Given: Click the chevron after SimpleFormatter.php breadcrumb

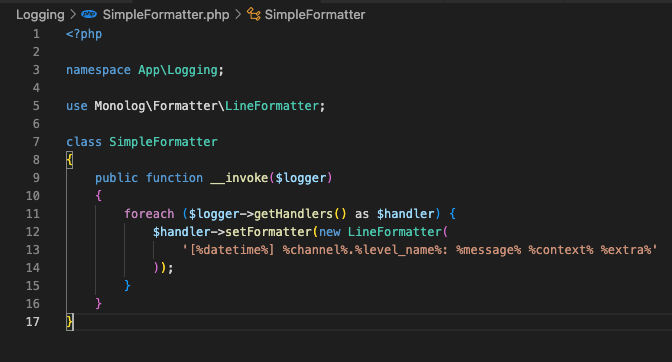Looking at the screenshot, I should point(238,15).
